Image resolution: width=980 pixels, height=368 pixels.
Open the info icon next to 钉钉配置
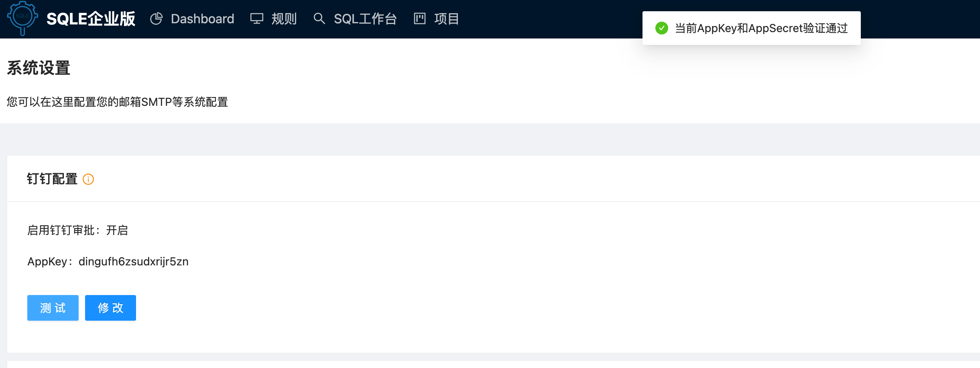pos(89,180)
